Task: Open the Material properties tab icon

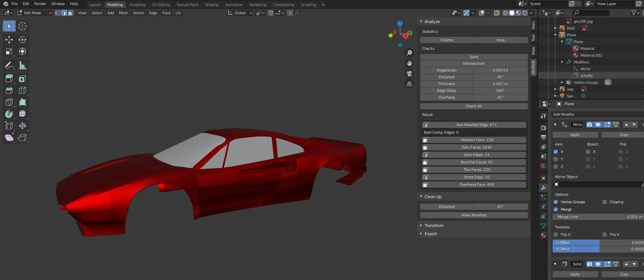Action: click(543, 235)
